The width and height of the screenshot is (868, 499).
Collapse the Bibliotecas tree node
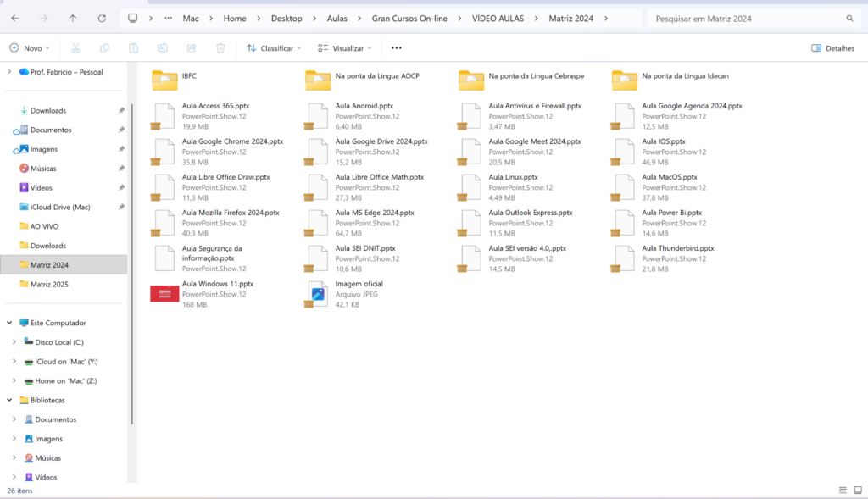tap(9, 400)
